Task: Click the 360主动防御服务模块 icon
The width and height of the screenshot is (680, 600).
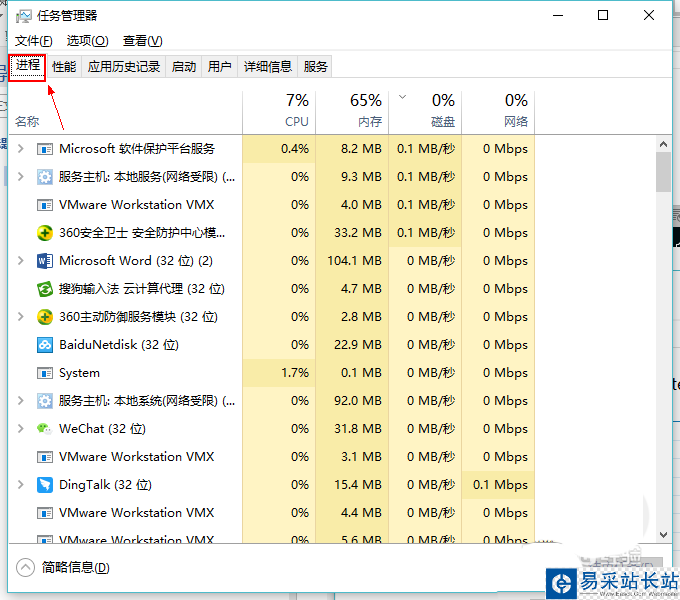Action: 45,317
